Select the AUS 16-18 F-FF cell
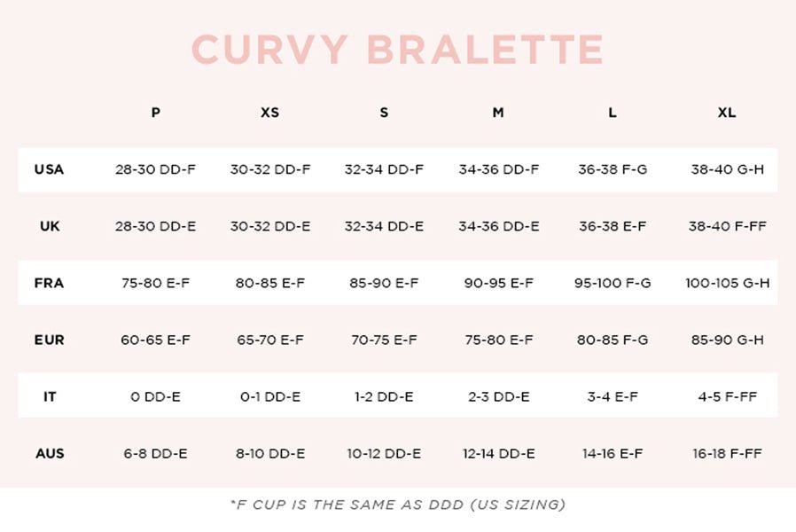Screen dimensions: 796x532 727,453
